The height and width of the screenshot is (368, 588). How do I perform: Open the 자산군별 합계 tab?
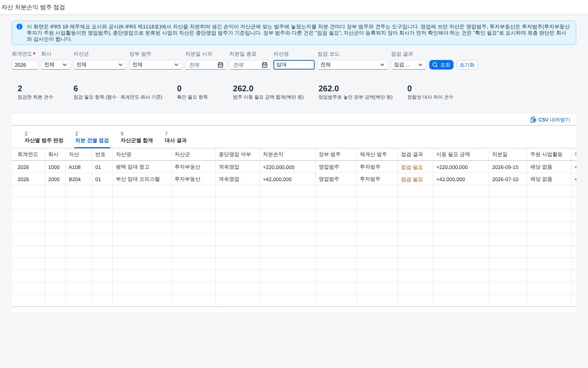point(137,137)
